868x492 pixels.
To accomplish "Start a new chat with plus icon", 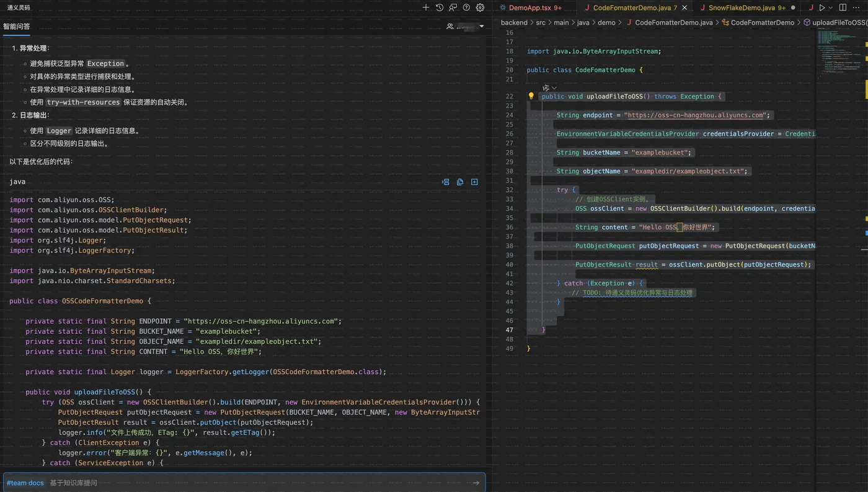I will 425,7.
